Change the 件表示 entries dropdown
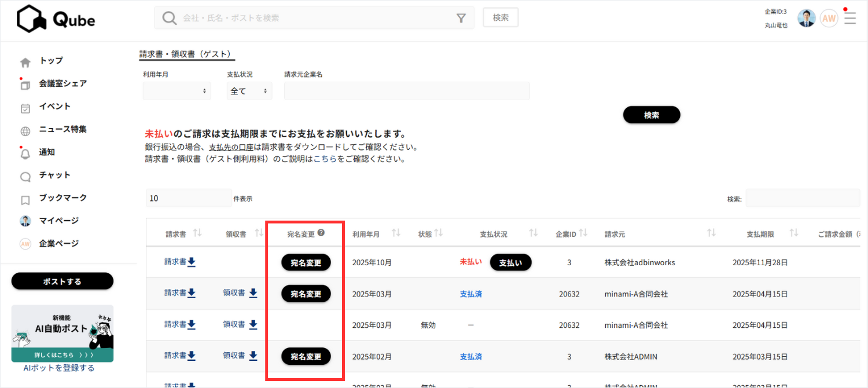The height and width of the screenshot is (388, 868). tap(189, 197)
